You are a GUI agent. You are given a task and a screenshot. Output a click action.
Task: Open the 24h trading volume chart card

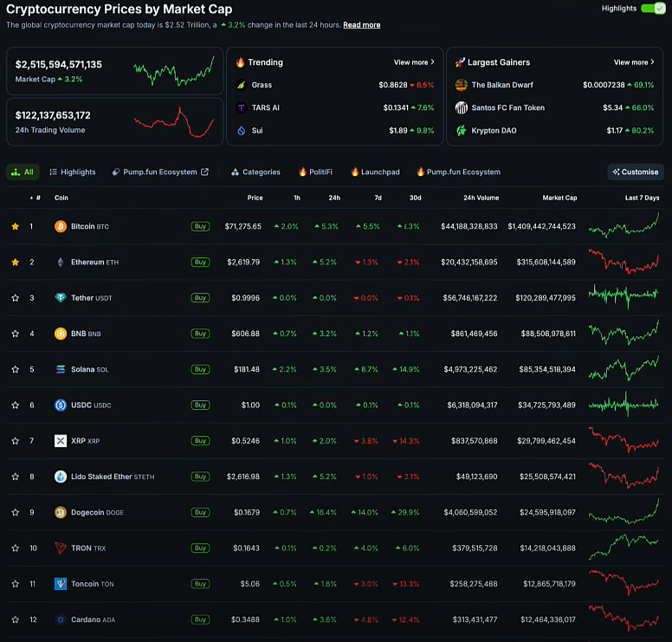[x=115, y=122]
